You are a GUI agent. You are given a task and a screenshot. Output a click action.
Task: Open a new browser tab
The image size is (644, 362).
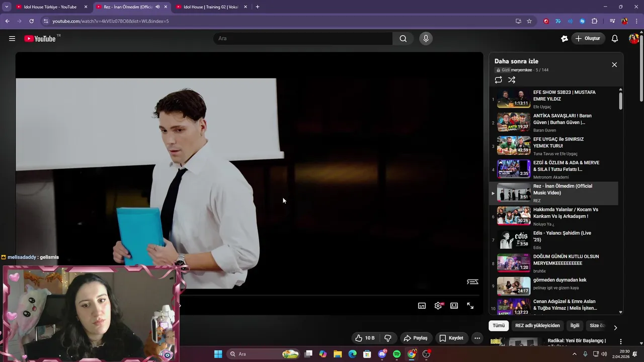[258, 7]
